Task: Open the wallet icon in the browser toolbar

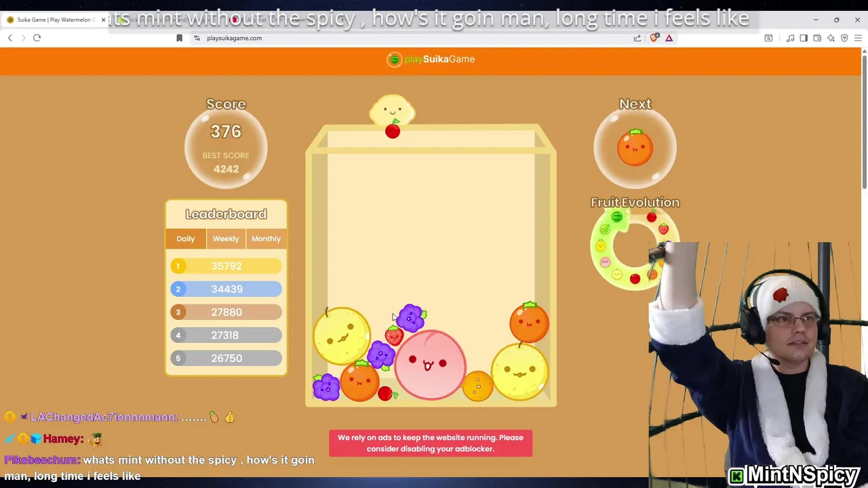Action: click(x=817, y=38)
